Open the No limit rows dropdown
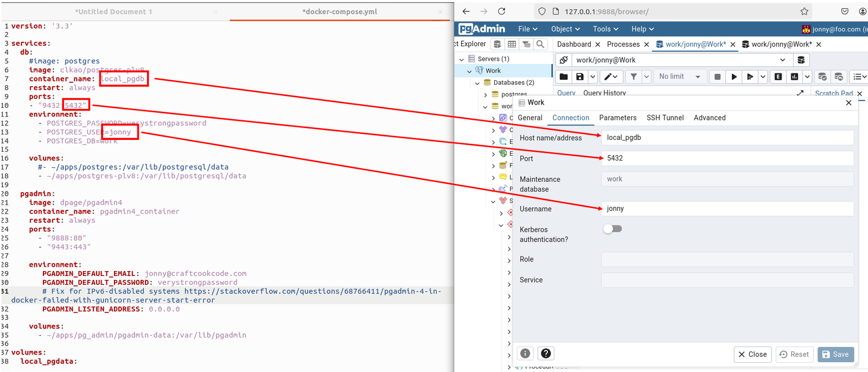Viewport: 868px width, 372px height. [680, 76]
